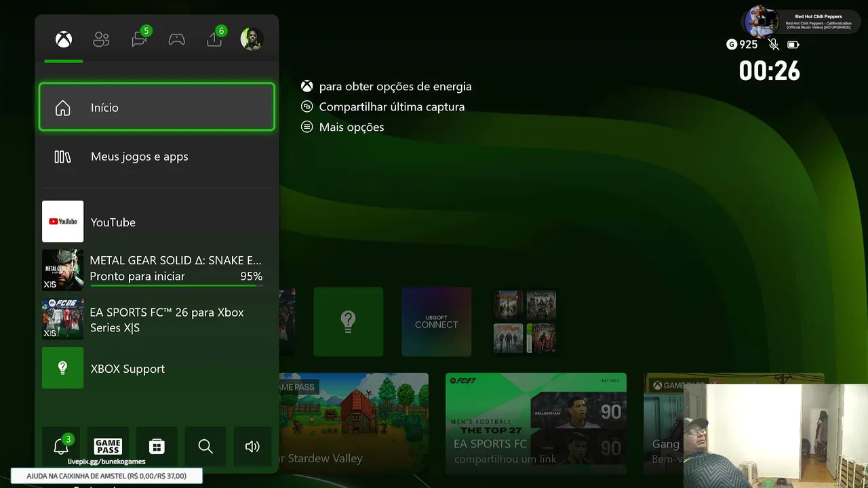Viewport: 868px width, 488px height.
Task: Launch YouTube from the recent list
Action: point(157,222)
